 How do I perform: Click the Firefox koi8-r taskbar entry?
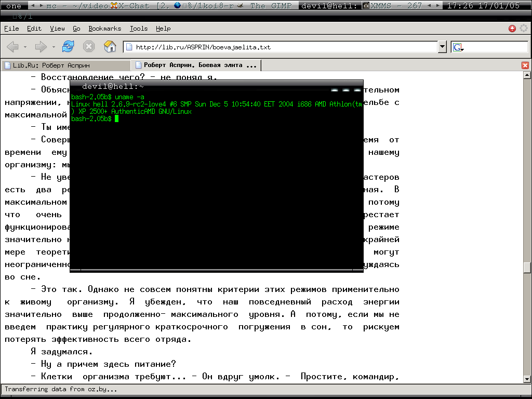click(205, 6)
